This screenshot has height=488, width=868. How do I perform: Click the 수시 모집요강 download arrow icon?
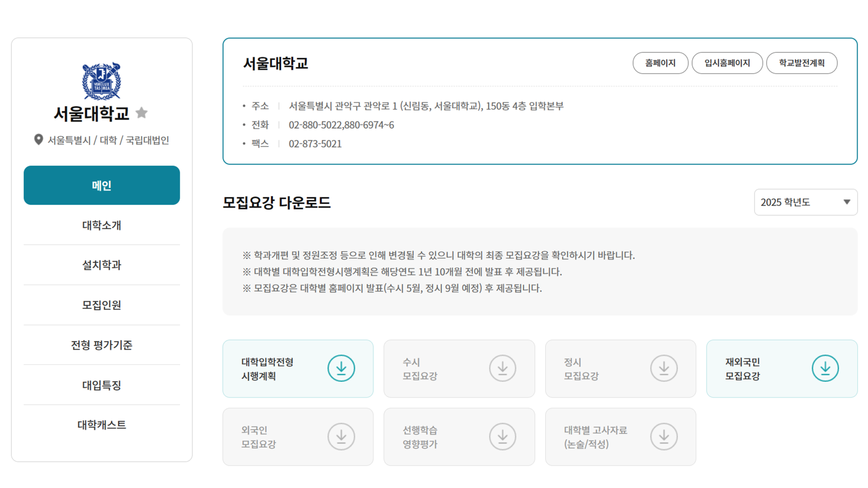pyautogui.click(x=502, y=368)
